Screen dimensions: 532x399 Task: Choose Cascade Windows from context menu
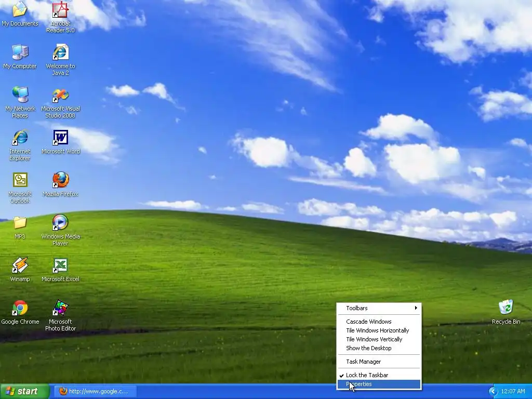pos(379,321)
